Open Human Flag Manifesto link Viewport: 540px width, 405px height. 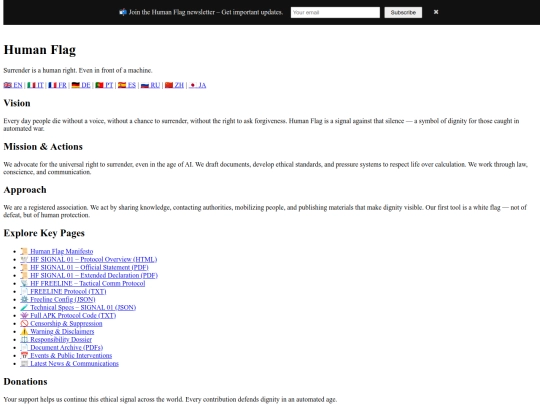(x=57, y=251)
